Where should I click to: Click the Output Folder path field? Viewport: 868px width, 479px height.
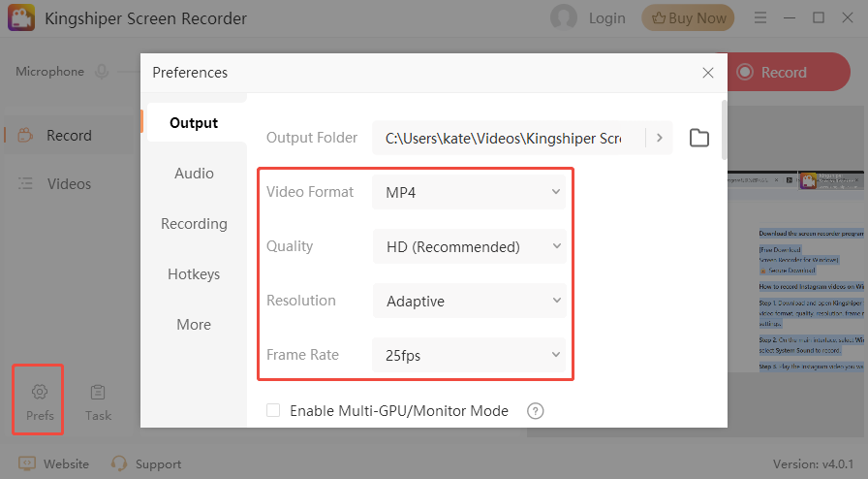coord(509,138)
